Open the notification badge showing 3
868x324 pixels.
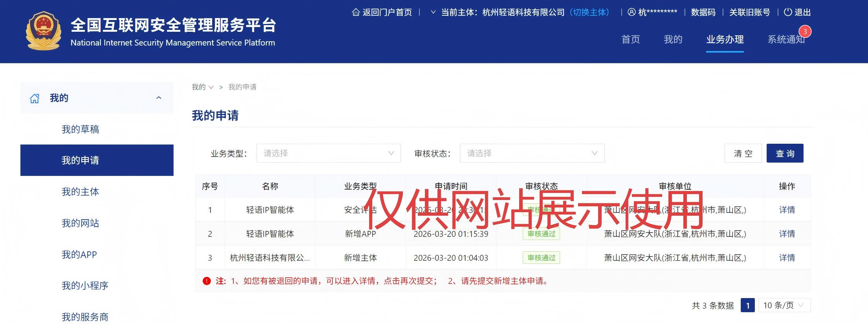[x=805, y=31]
